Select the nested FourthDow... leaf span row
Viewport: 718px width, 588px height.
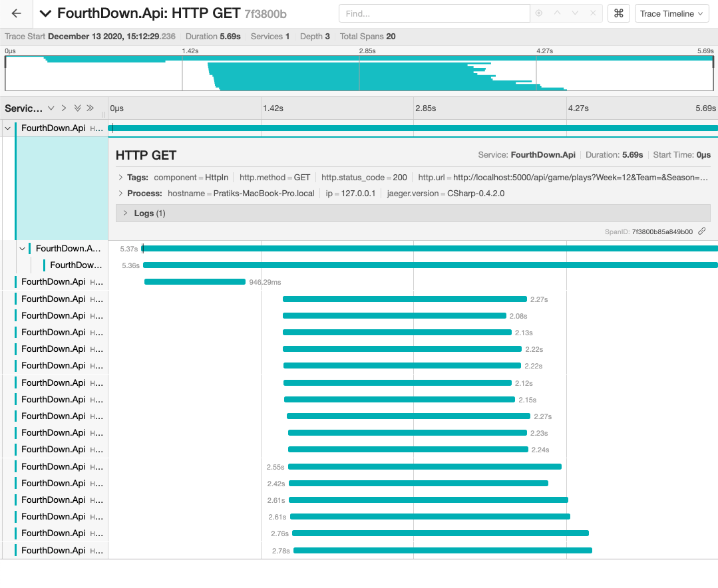[76, 265]
